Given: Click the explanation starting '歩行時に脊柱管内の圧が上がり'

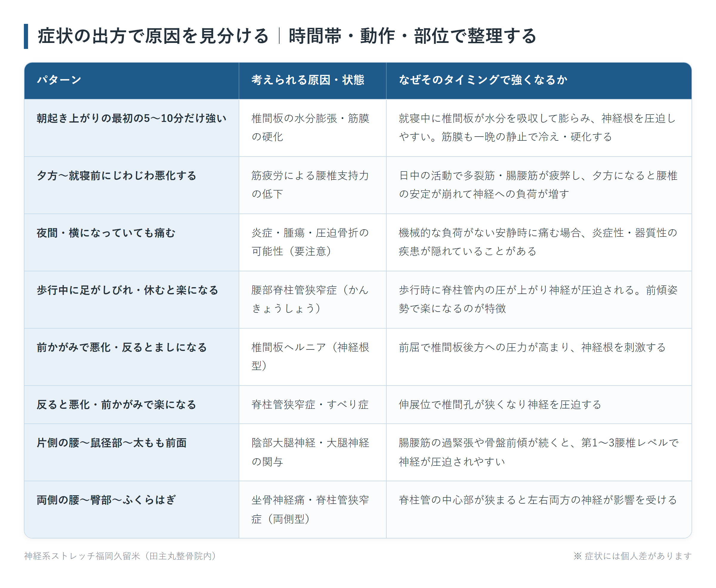Looking at the screenshot, I should point(539,299).
